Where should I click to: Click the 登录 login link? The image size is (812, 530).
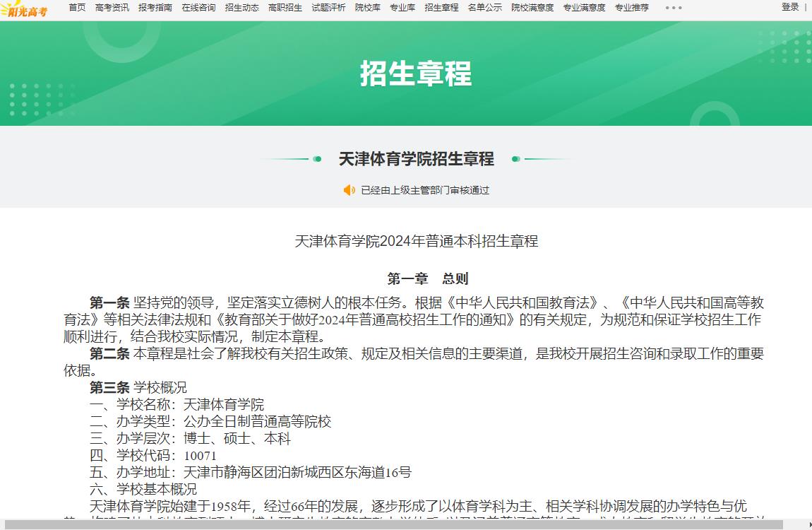(790, 7)
